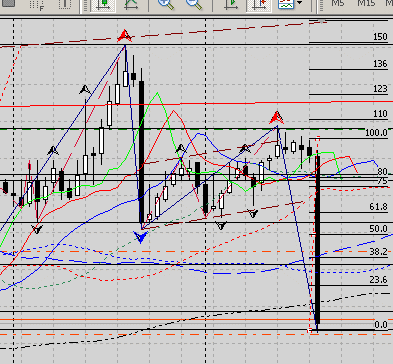This screenshot has height=364, width=393.
Task: Select the tall black candle at far right
Action: [318, 239]
